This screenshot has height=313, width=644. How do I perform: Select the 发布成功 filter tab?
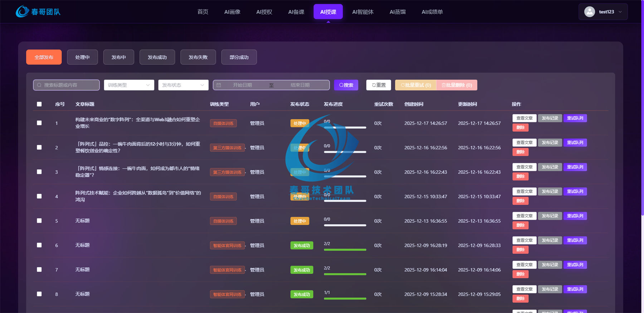click(157, 57)
